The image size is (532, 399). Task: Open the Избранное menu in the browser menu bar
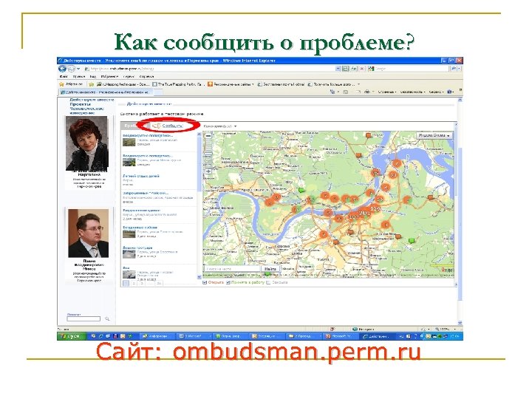click(109, 77)
